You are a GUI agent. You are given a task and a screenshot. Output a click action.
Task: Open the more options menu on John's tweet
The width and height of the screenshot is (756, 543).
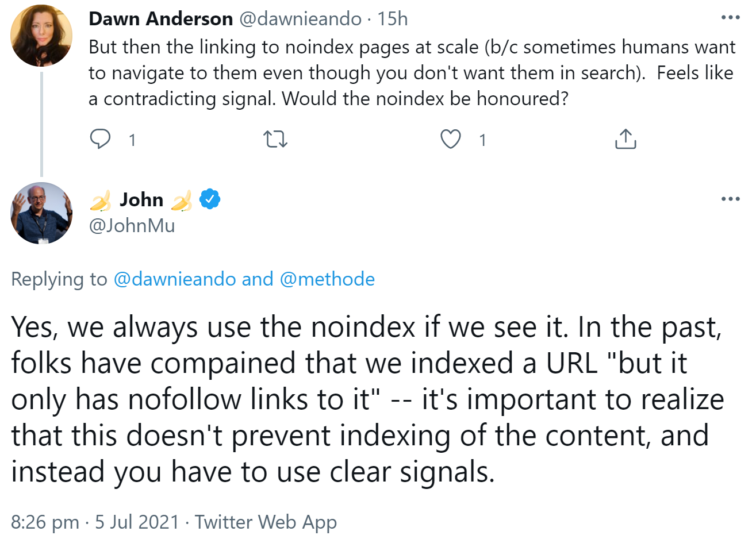[x=730, y=198]
